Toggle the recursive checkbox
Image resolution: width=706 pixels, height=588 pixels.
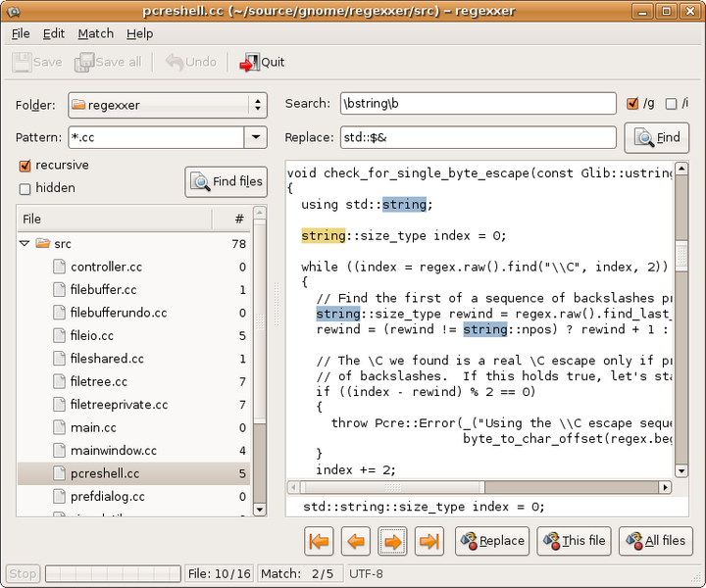[x=25, y=166]
